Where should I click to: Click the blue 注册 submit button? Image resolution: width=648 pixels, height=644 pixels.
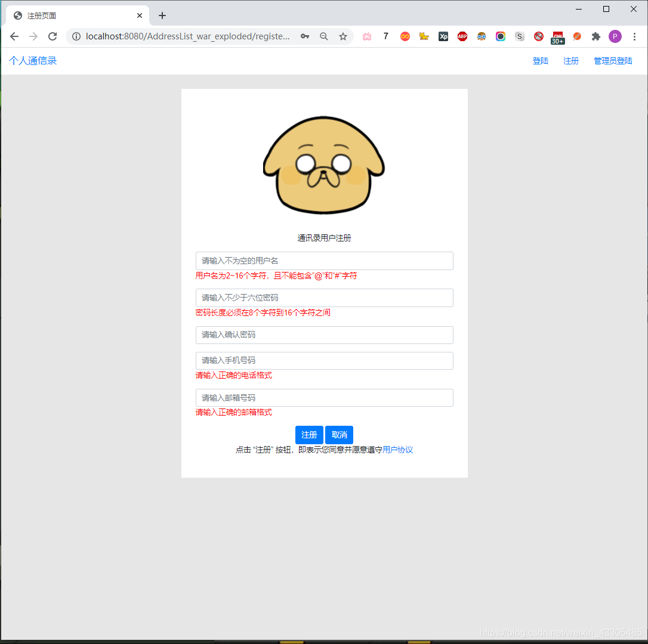309,435
